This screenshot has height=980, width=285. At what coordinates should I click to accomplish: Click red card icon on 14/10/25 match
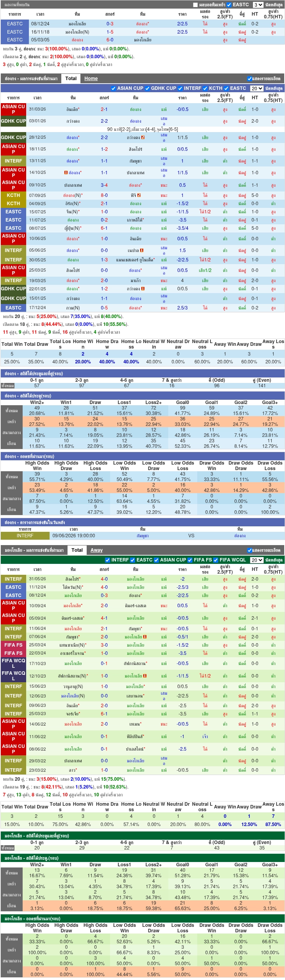tap(66, 173)
